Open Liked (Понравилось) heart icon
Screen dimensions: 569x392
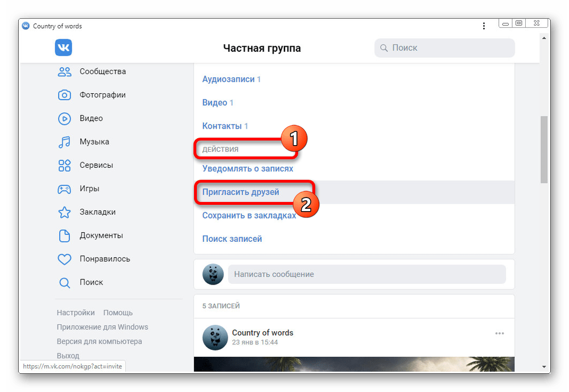coord(64,259)
